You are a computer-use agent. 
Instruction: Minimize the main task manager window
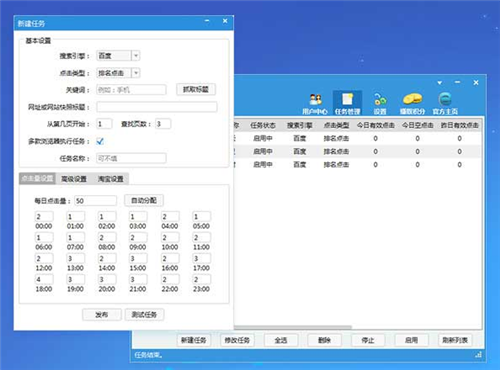coord(457,82)
